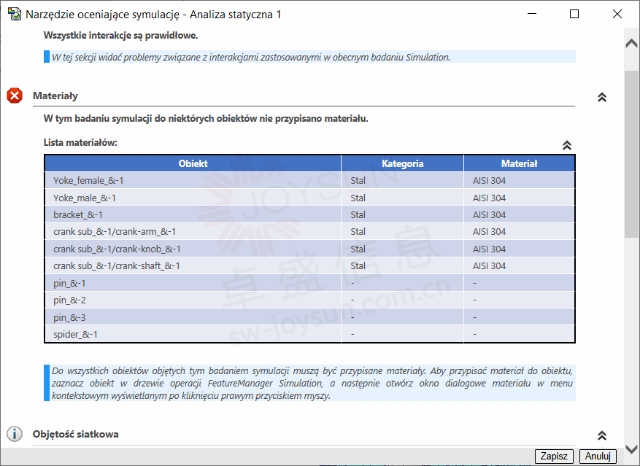Click the Simulation Evaluator title bar icon
Image resolution: width=640 pixels, height=466 pixels.
14,14
